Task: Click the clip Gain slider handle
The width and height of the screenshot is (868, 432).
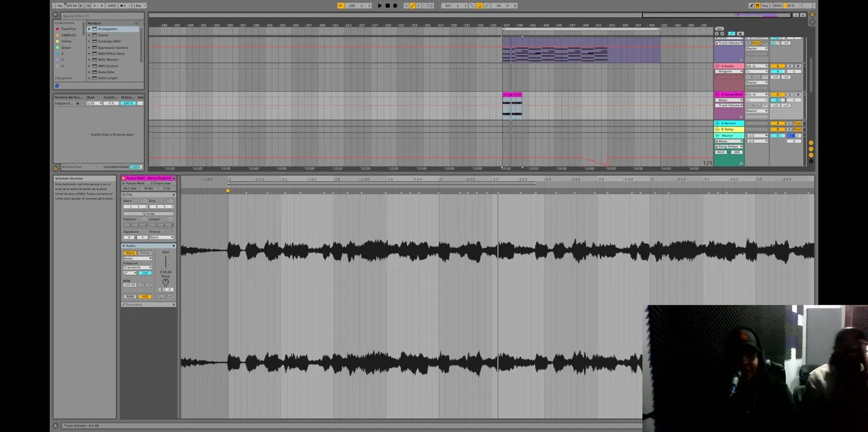Action: [168, 263]
